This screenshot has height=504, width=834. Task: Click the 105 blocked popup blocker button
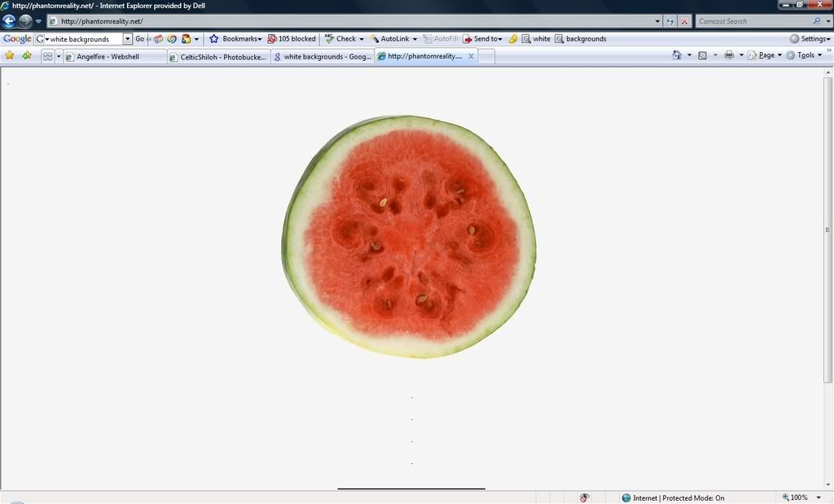pyautogui.click(x=292, y=39)
